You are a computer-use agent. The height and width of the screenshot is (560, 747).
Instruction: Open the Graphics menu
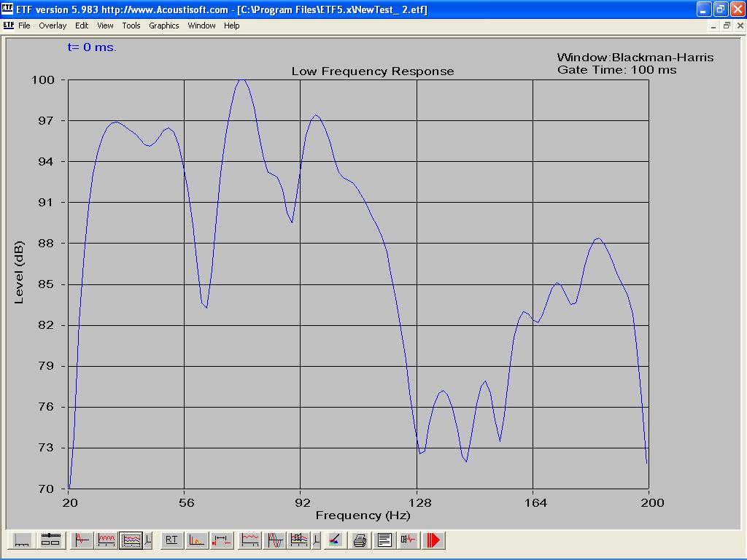tap(163, 26)
